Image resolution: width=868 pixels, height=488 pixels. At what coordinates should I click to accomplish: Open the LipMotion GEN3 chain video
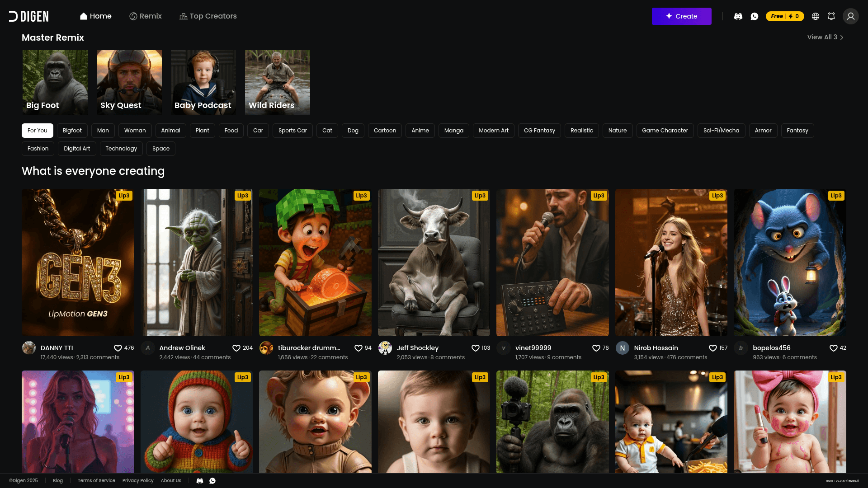click(x=78, y=263)
